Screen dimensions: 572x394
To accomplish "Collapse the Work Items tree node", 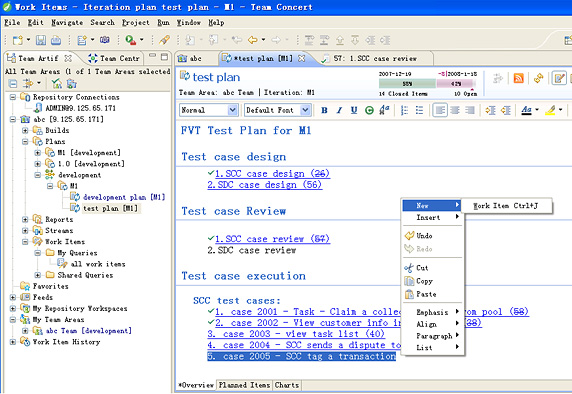I will [25, 242].
